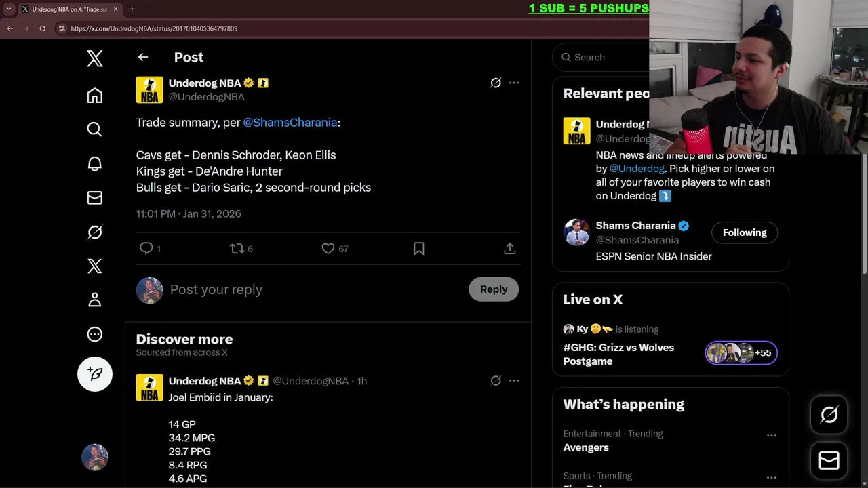Open the @ShamsCharania mention link
868x488 pixels.
click(290, 123)
